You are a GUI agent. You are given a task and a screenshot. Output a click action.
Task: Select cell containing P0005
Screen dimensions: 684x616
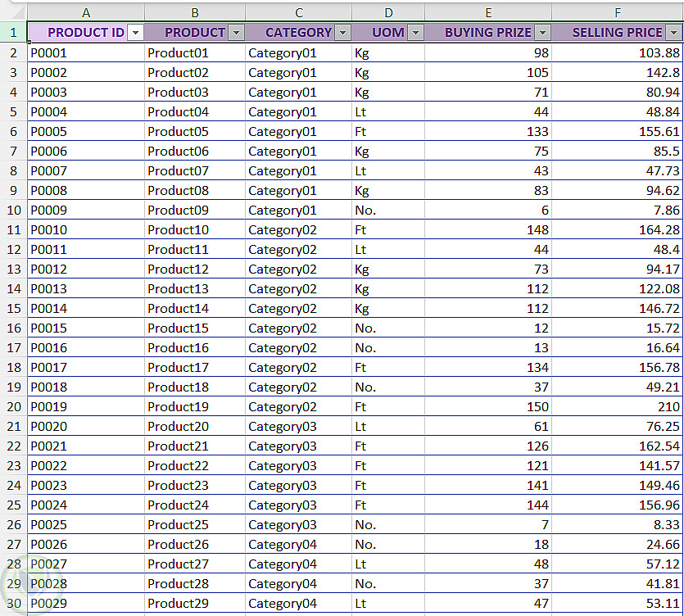86,131
